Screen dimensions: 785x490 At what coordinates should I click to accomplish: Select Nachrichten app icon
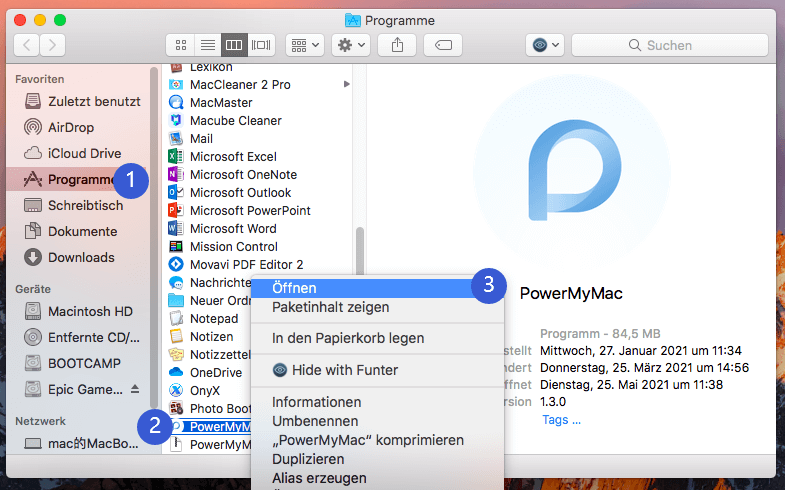176,283
